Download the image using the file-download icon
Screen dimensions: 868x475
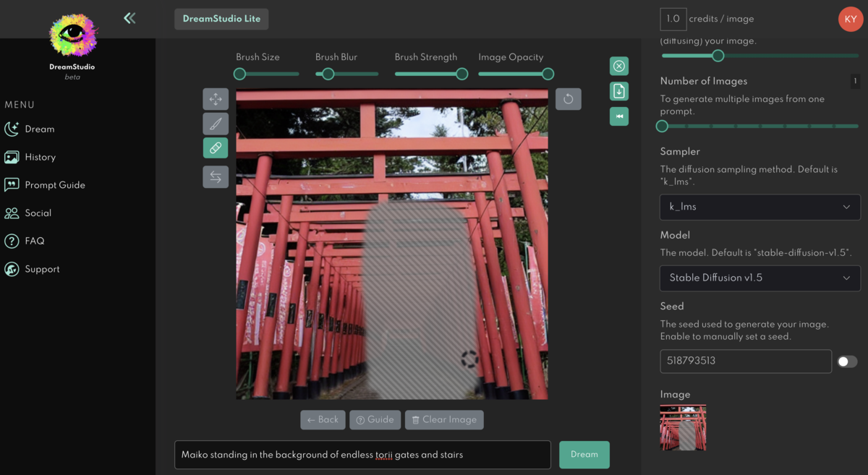618,91
